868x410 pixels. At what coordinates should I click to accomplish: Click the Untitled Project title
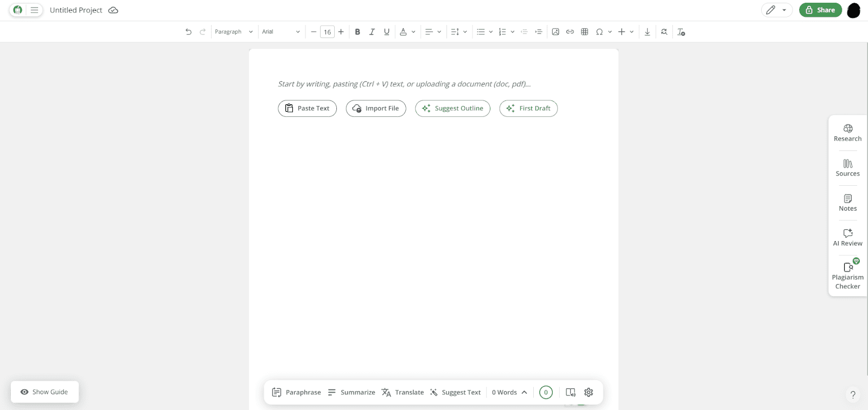click(x=76, y=10)
